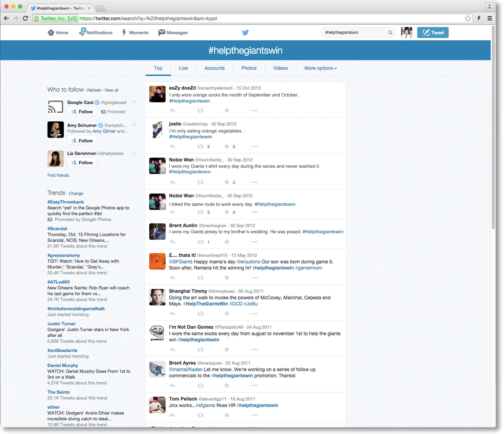The height and width of the screenshot is (434, 504).
Task: Click the page's vertical scrollbar
Action: coord(493,126)
